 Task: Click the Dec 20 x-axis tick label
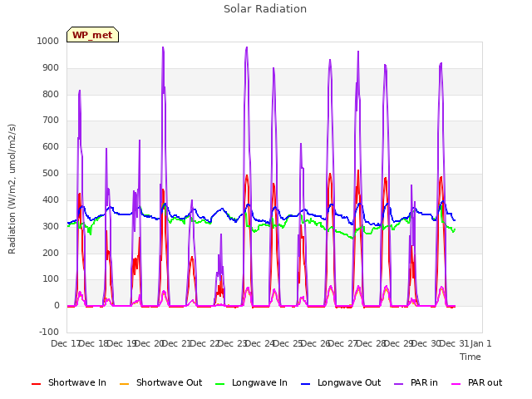pyautogui.click(x=150, y=343)
